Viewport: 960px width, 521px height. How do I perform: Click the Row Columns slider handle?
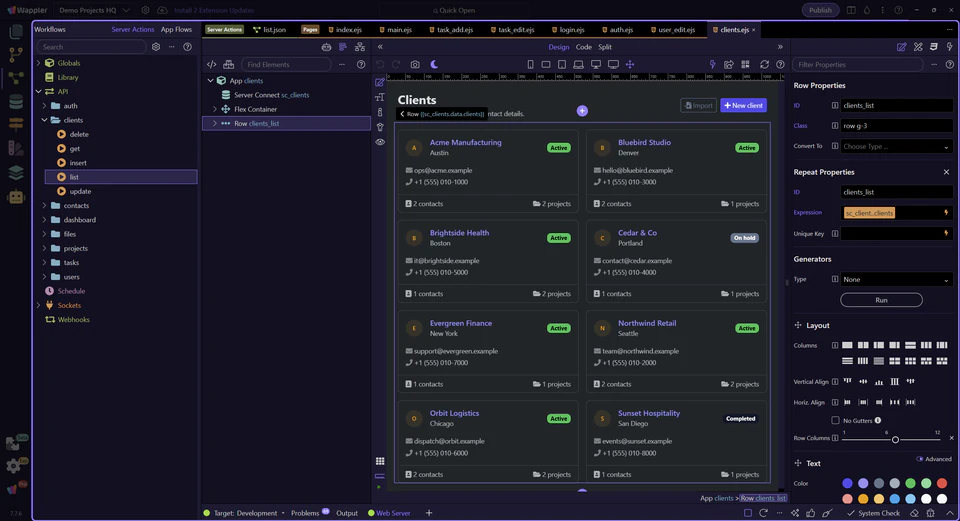coord(895,440)
